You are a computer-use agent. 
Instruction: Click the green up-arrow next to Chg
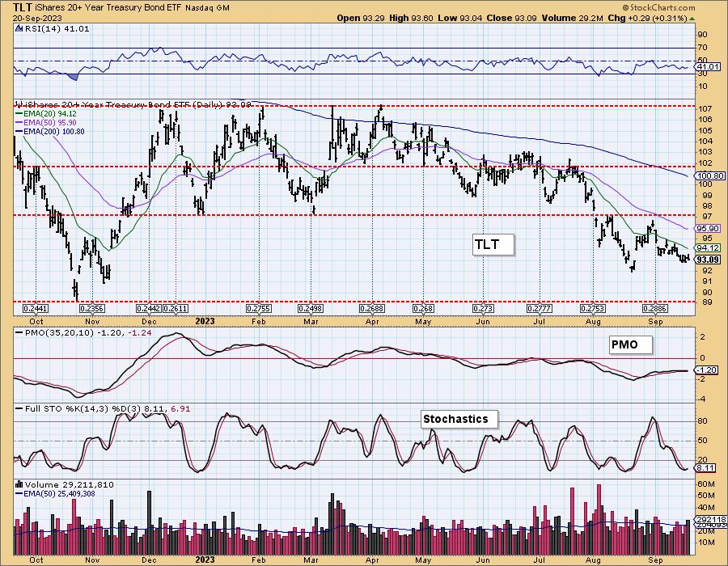coord(692,19)
